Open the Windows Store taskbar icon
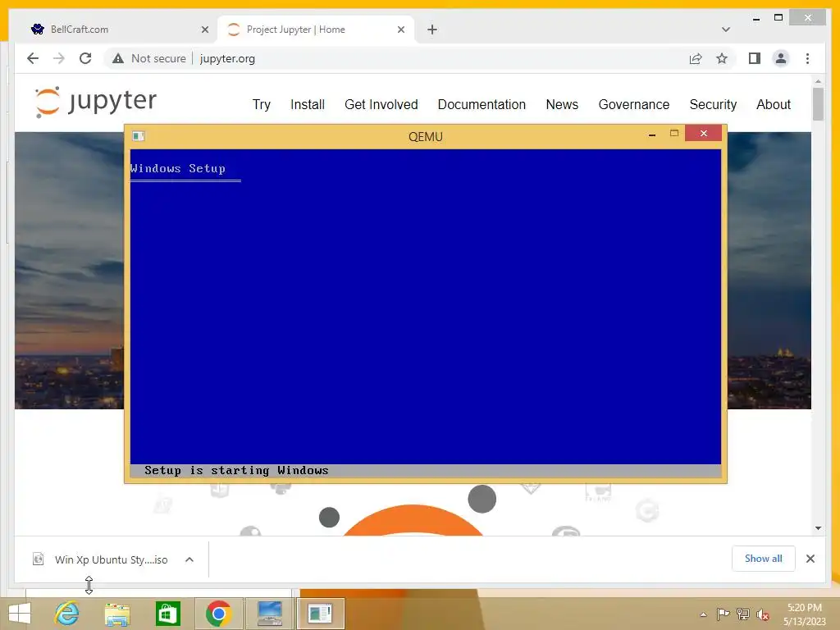This screenshot has width=840, height=630. [167, 614]
